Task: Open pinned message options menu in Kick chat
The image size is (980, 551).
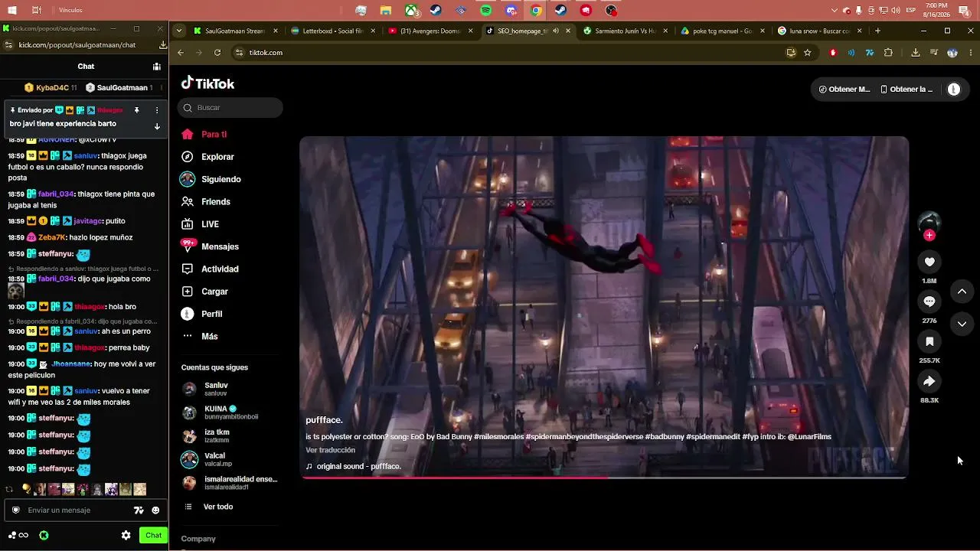Action: click(157, 110)
